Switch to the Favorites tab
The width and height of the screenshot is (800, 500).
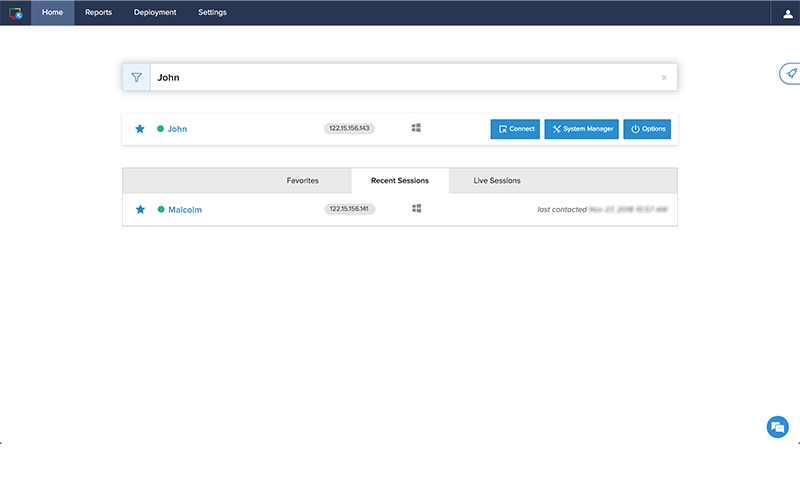(302, 181)
